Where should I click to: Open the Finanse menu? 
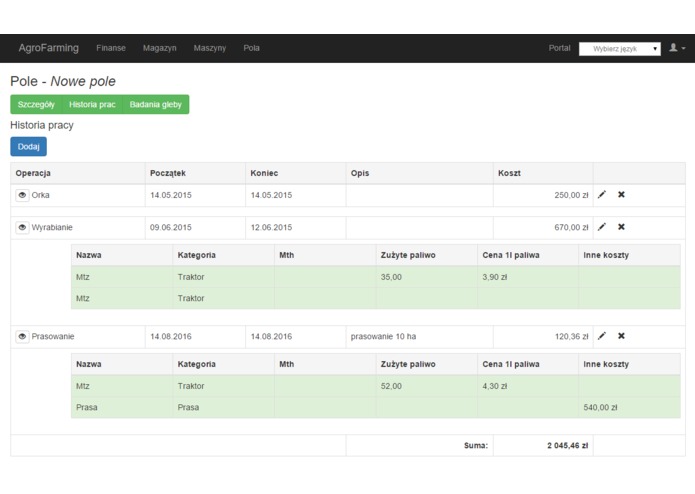tap(111, 48)
